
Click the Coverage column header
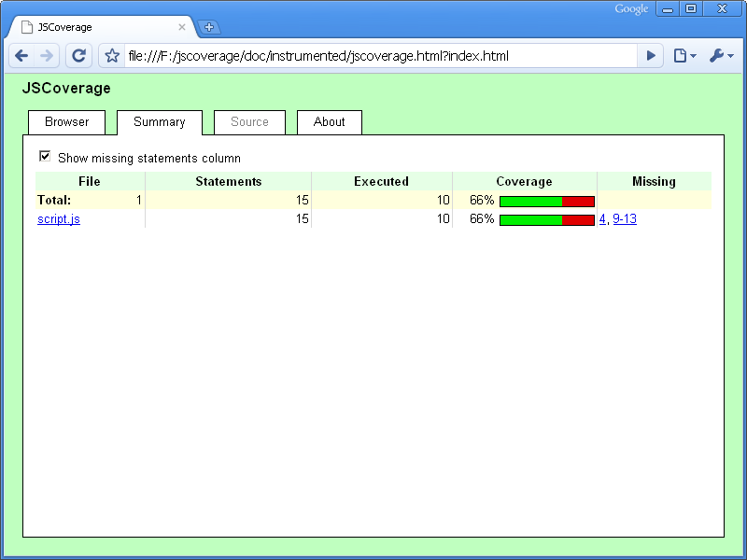coord(525,181)
